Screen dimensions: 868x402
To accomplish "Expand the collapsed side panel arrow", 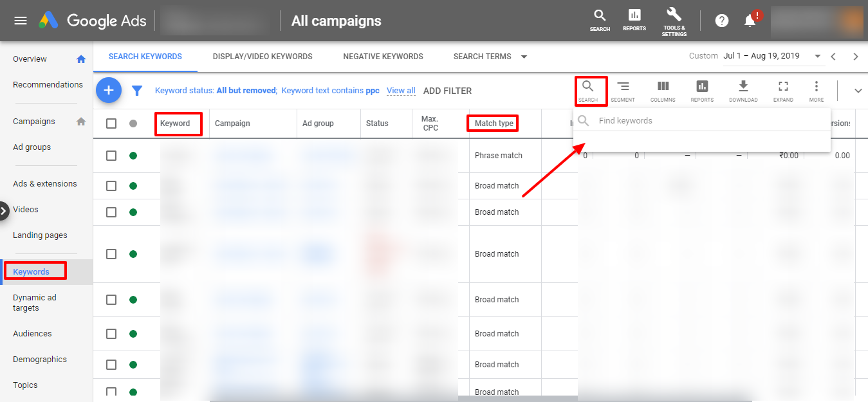I will click(x=4, y=210).
